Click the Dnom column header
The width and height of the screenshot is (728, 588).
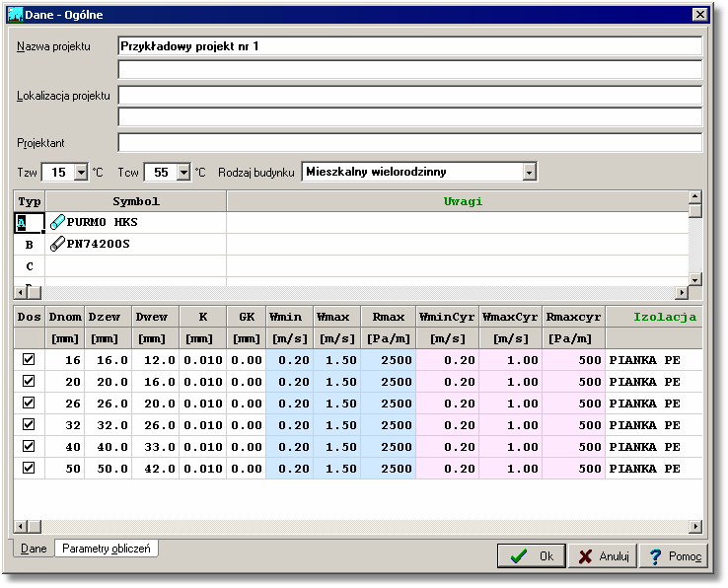coord(65,317)
